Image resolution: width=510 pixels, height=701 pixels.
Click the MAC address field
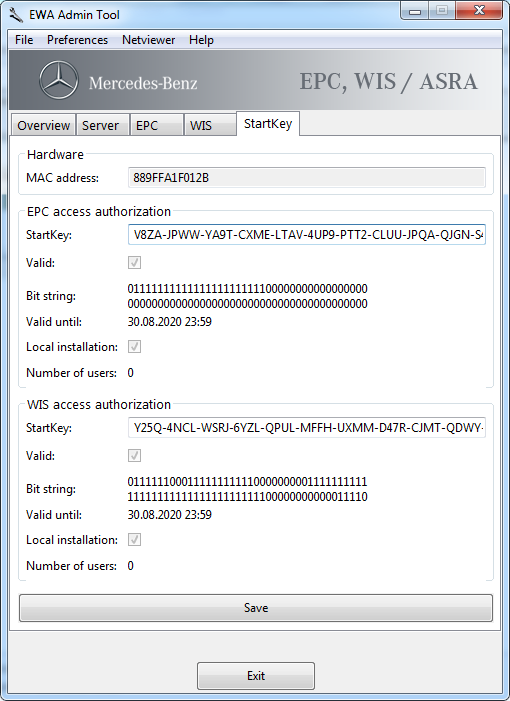(307, 177)
